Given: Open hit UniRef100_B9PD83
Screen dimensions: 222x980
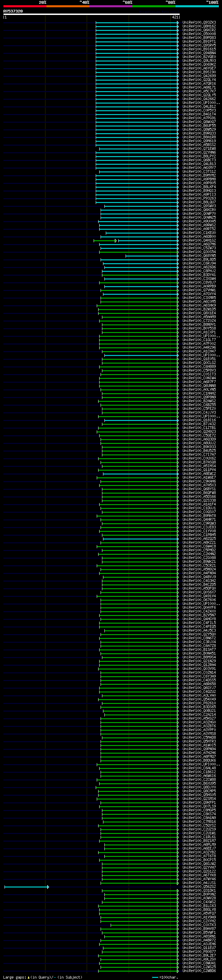Looking at the screenshot, I should (x=199, y=38).
